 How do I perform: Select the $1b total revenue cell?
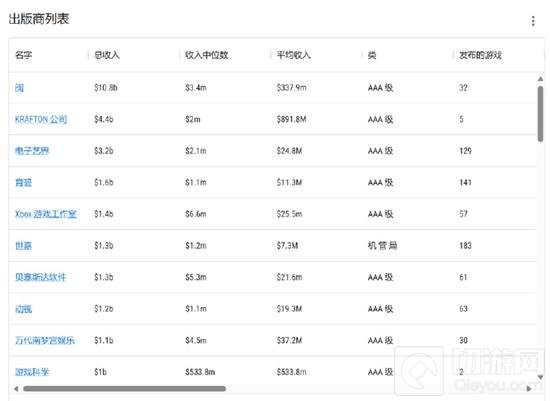[x=100, y=372]
